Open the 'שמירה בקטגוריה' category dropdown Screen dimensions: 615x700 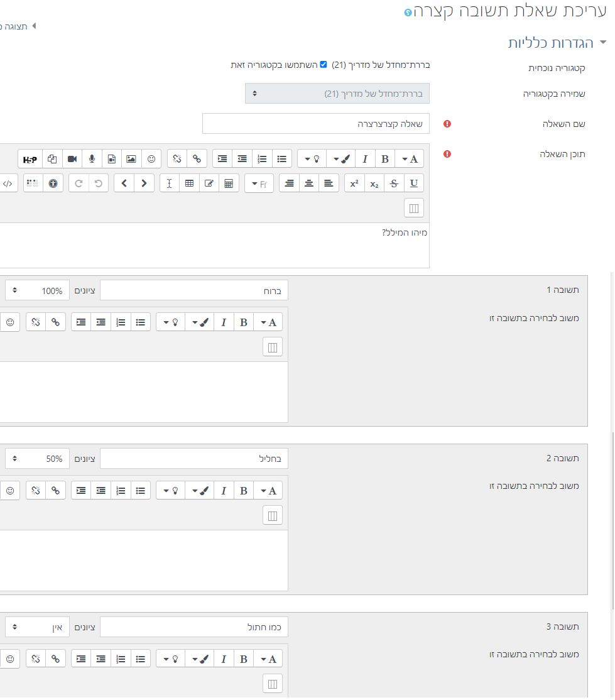click(337, 94)
